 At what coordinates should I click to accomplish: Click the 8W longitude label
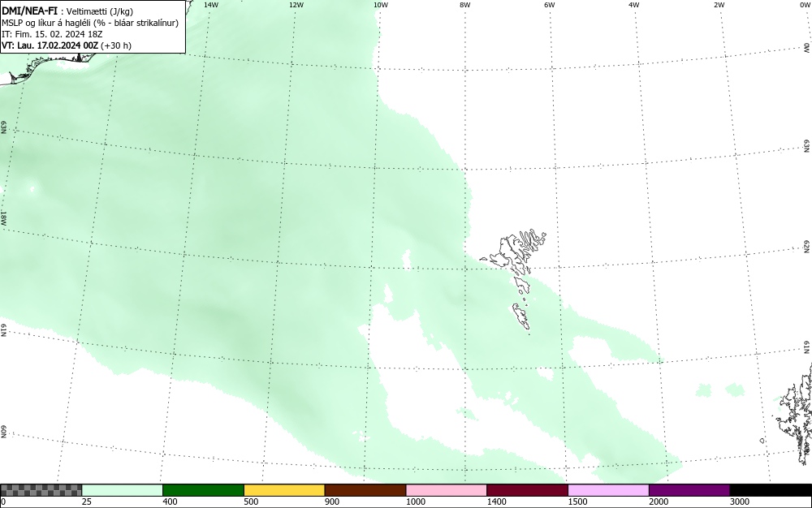[x=465, y=5]
